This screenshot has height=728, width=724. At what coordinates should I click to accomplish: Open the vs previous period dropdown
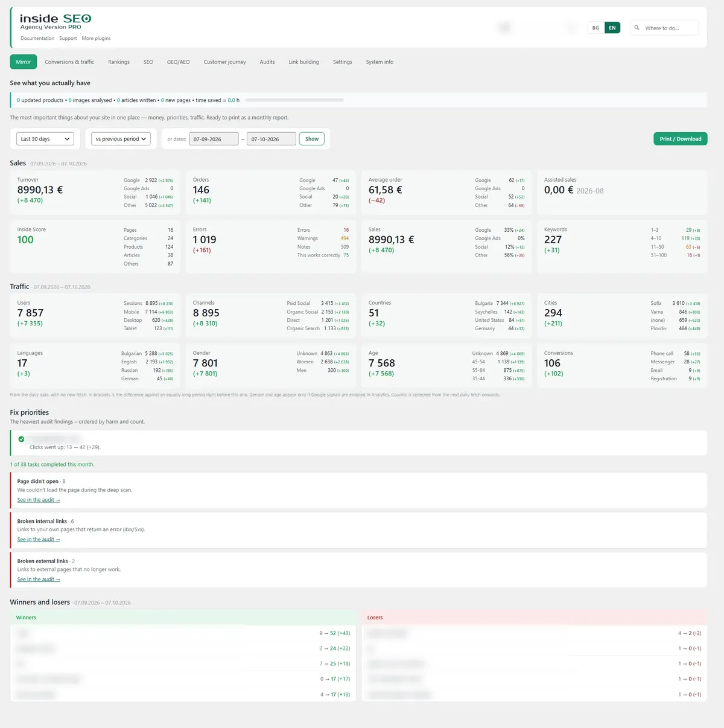(x=121, y=139)
